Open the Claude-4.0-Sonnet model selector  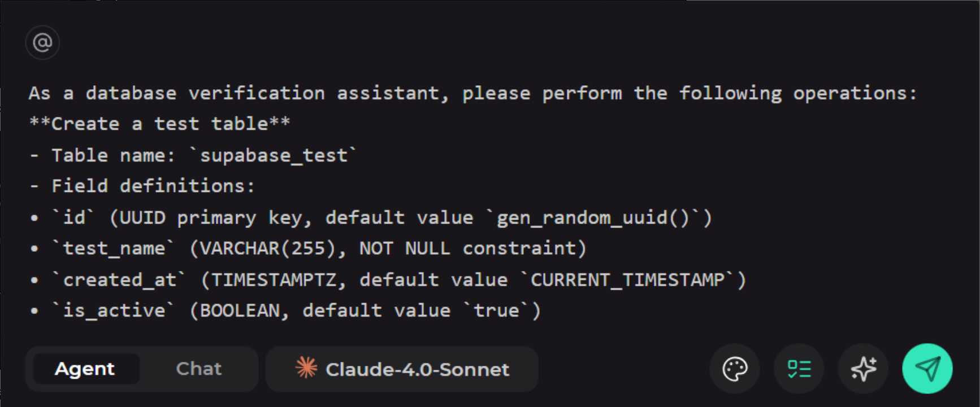(402, 369)
